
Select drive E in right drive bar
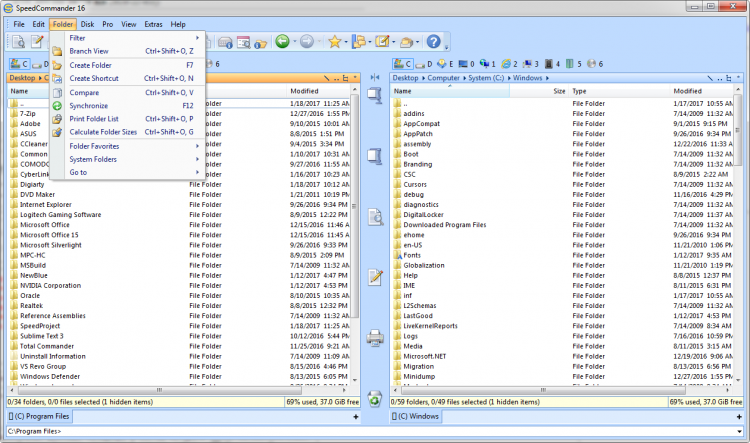445,64
